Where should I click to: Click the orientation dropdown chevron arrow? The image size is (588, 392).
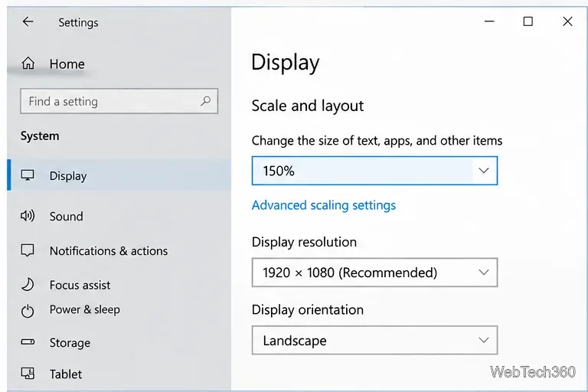484,340
